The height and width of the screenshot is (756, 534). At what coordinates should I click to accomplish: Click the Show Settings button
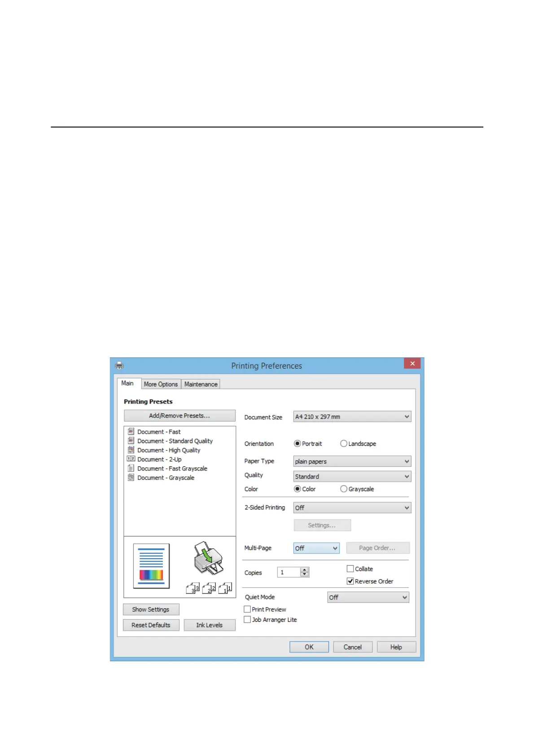(151, 609)
